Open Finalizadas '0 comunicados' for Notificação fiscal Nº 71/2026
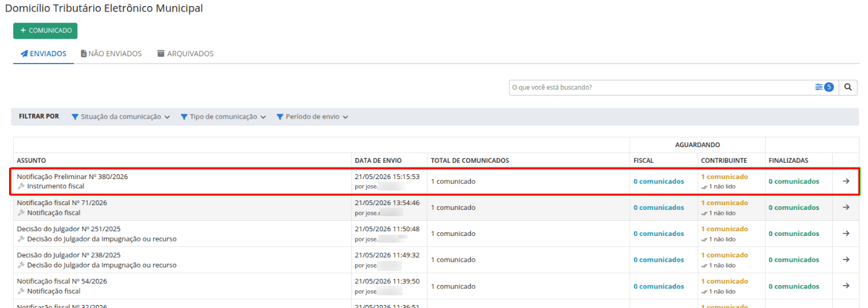Image resolution: width=868 pixels, height=308 pixels. (x=794, y=208)
